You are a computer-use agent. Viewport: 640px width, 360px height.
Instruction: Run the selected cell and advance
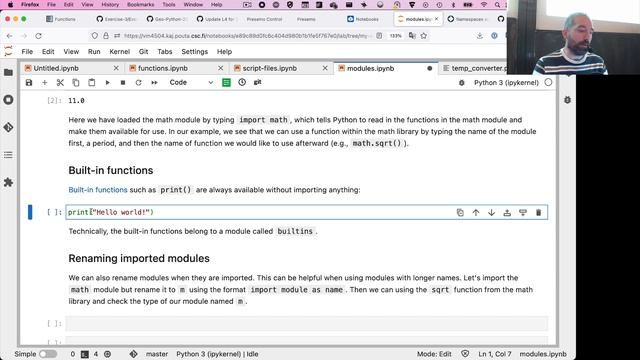(x=107, y=82)
